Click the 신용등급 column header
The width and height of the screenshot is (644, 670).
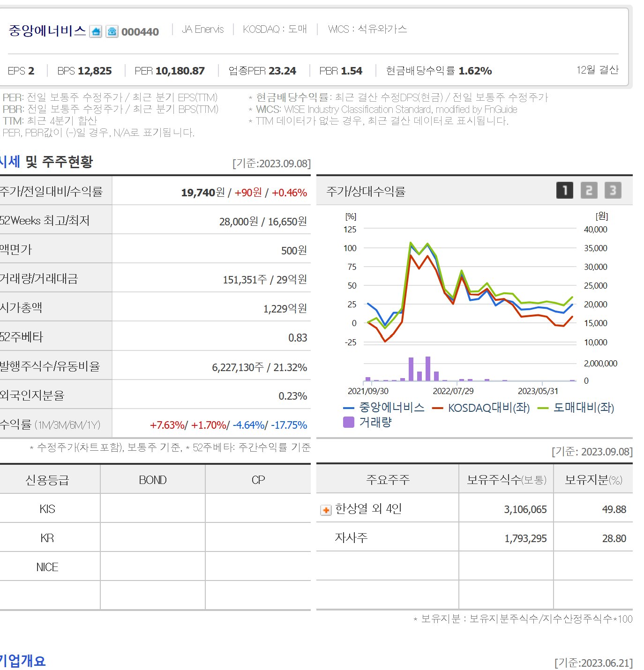(47, 480)
